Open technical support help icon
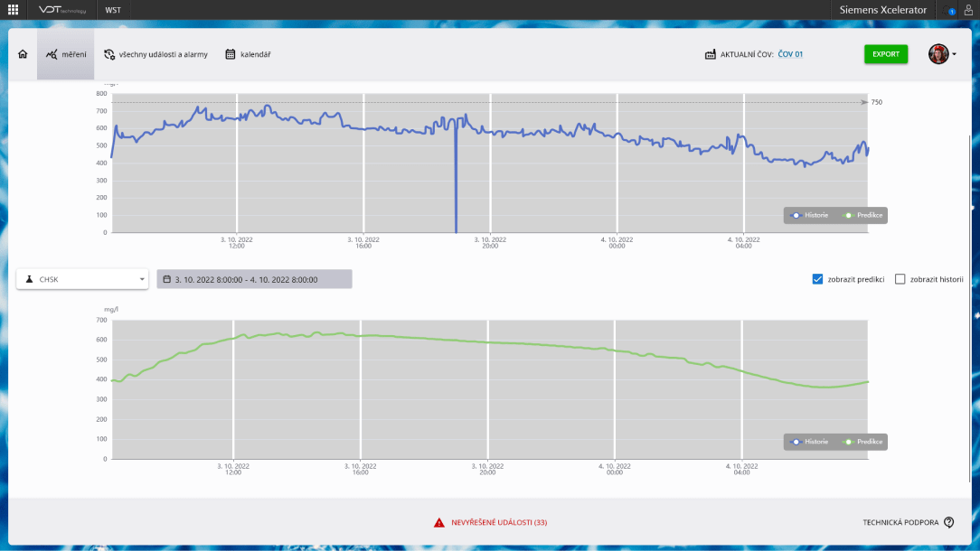The width and height of the screenshot is (980, 551). click(948, 522)
